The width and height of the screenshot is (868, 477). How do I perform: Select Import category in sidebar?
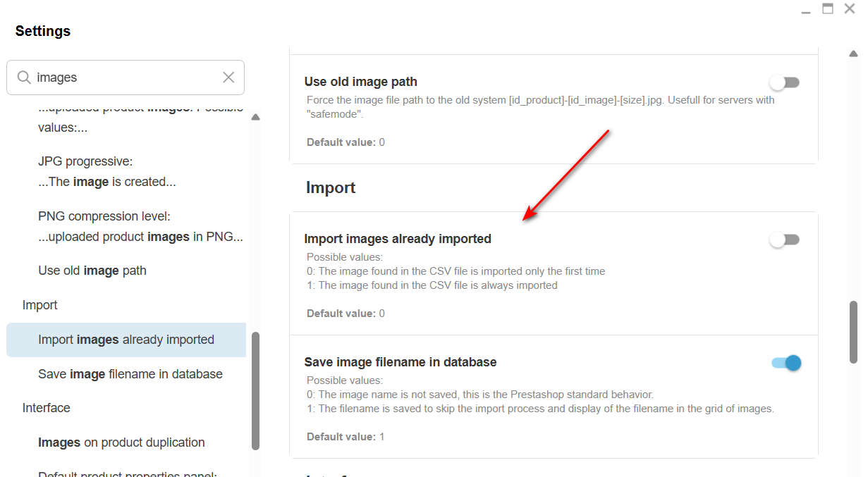(40, 305)
